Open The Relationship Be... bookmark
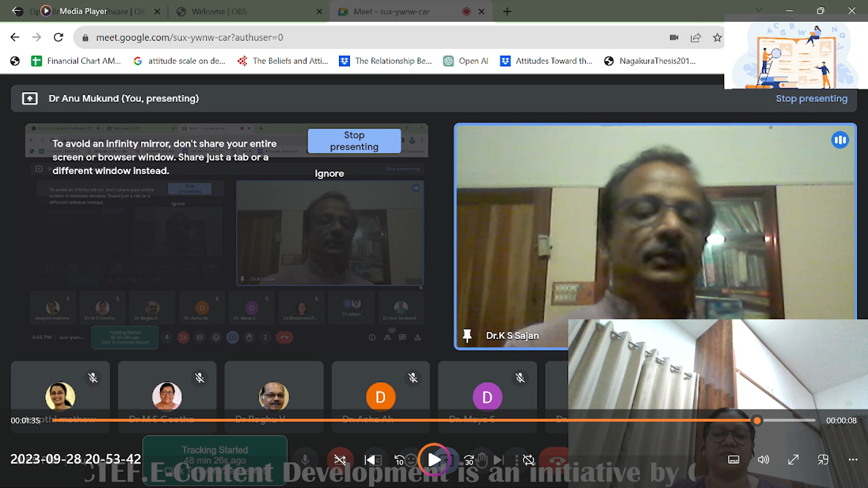This screenshot has height=488, width=868. pos(386,61)
